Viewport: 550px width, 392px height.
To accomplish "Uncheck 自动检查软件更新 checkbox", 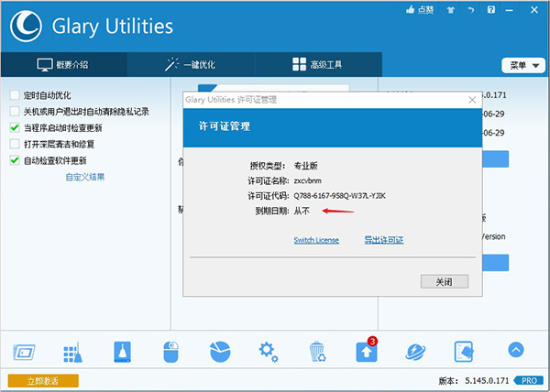I will tap(15, 160).
